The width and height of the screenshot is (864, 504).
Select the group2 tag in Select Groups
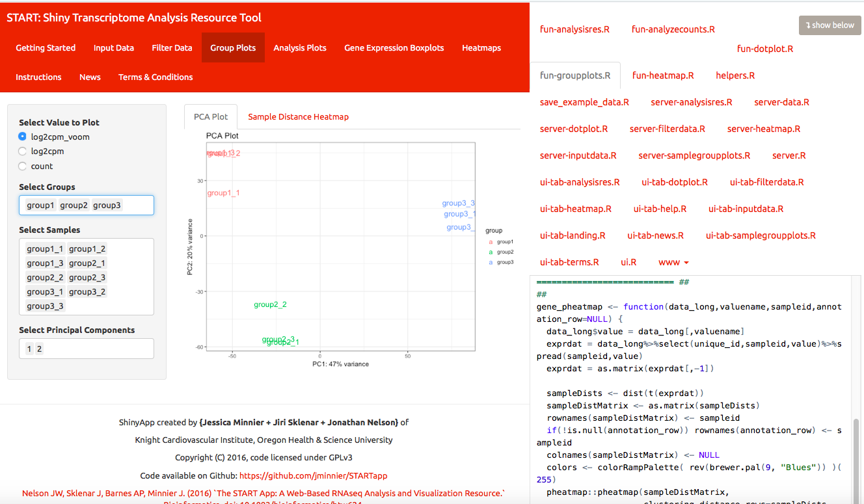(74, 205)
